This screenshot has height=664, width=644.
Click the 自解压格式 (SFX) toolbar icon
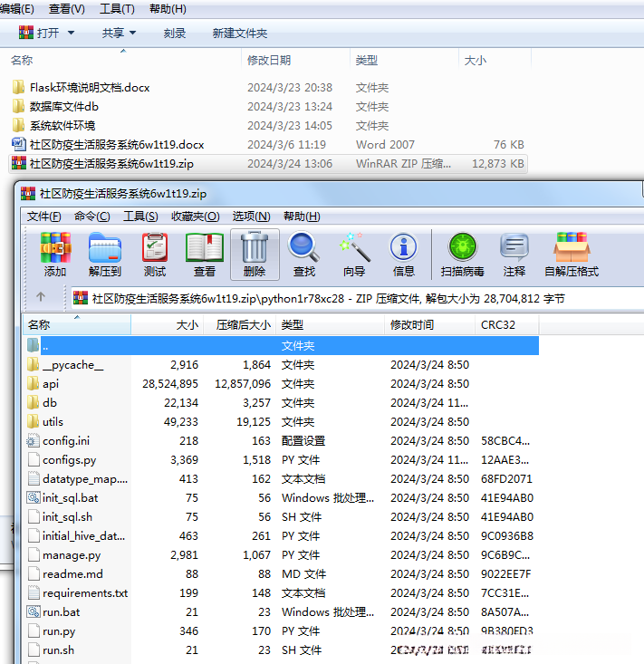(572, 247)
